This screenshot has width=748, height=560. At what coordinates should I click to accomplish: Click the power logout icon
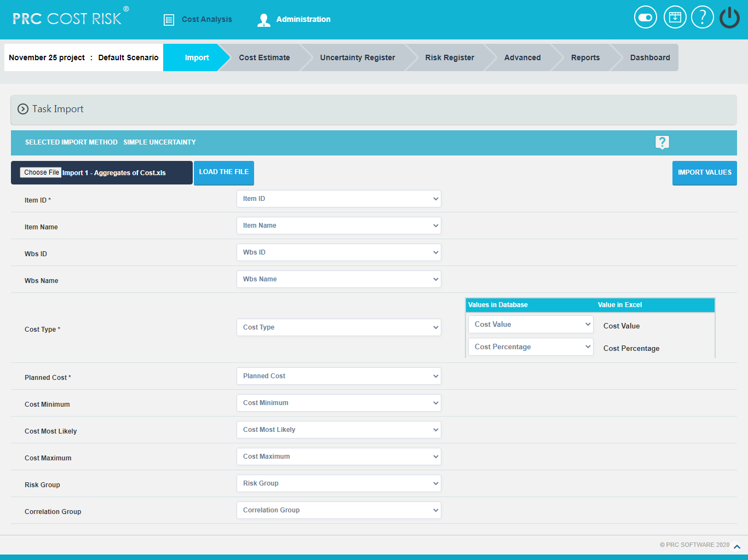(x=729, y=18)
